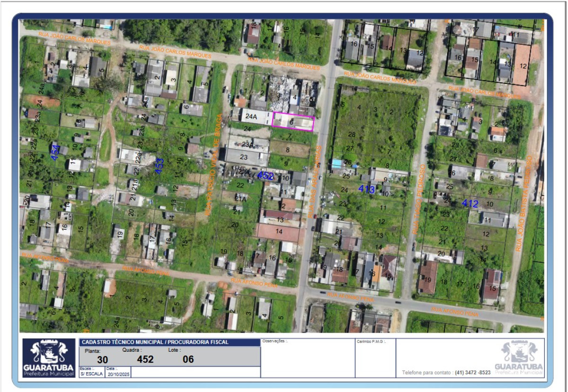
Task: Click the Lote: field label
Action: tap(174, 350)
